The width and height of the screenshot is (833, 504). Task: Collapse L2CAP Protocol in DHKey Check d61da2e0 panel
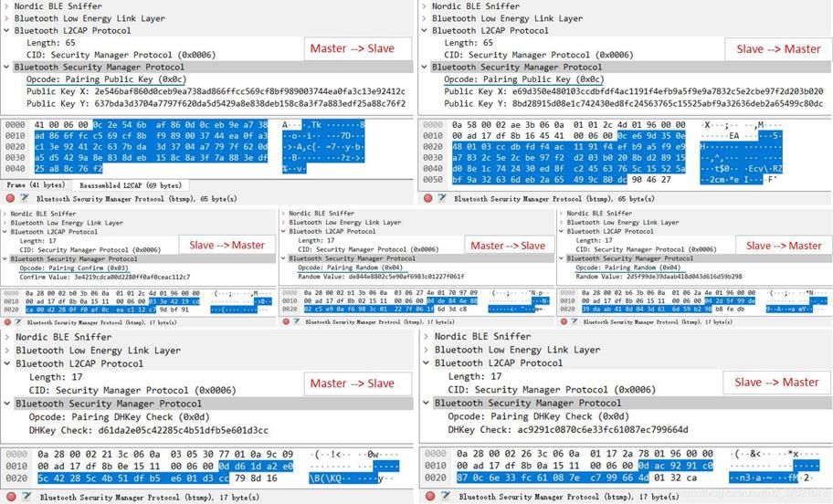click(x=7, y=363)
